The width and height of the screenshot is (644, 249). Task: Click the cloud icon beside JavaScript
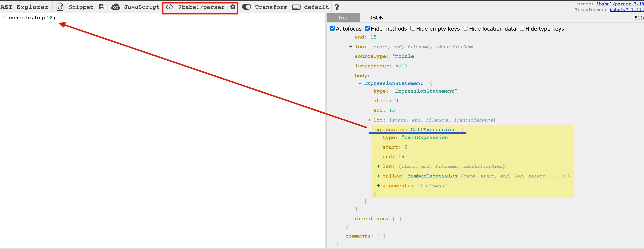pos(115,7)
